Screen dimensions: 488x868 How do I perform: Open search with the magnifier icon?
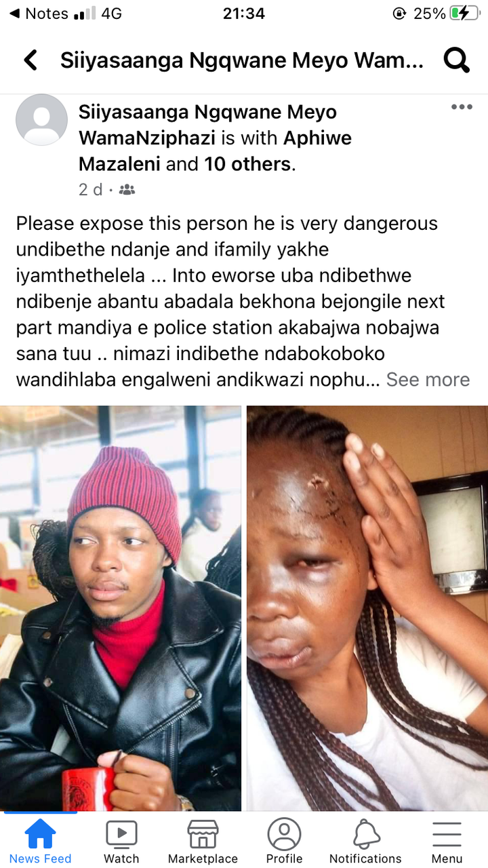pyautogui.click(x=456, y=61)
